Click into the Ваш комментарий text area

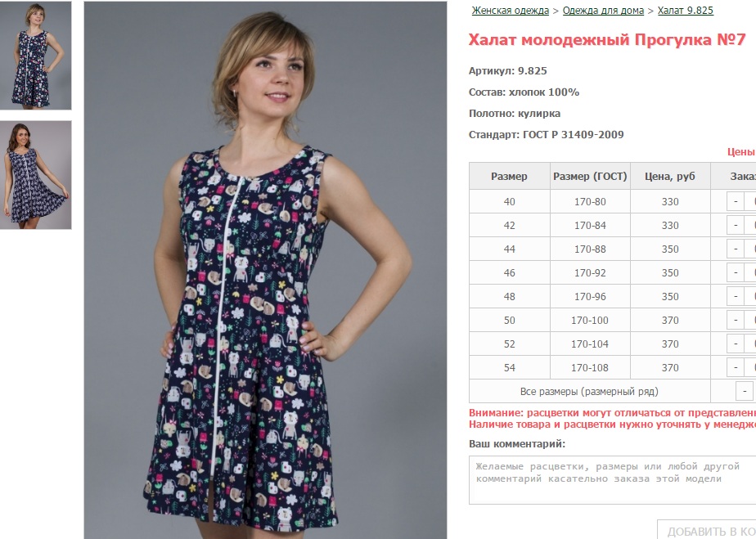click(x=612, y=480)
